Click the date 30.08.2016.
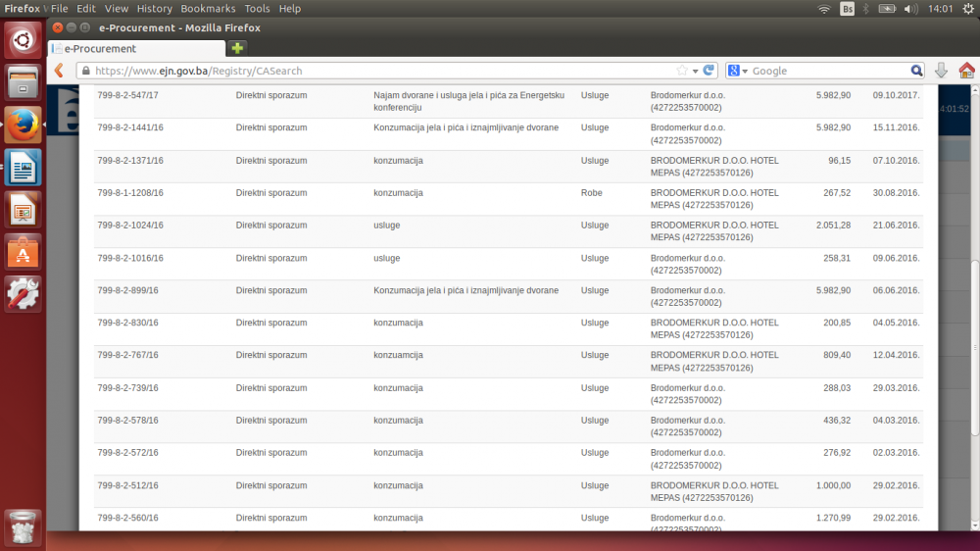980x551 pixels. tap(897, 192)
